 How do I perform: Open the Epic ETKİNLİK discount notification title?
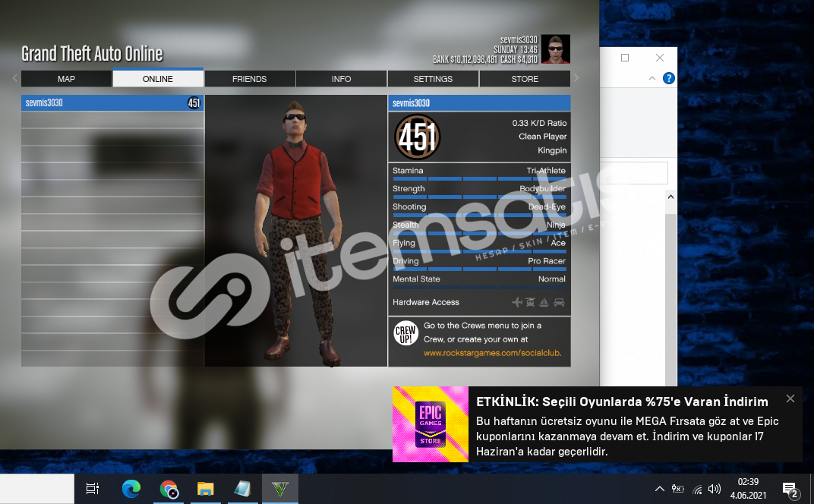(x=622, y=402)
